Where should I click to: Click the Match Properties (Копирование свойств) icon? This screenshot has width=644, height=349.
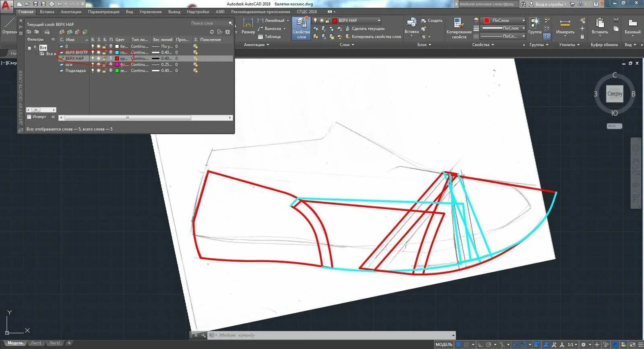(459, 28)
